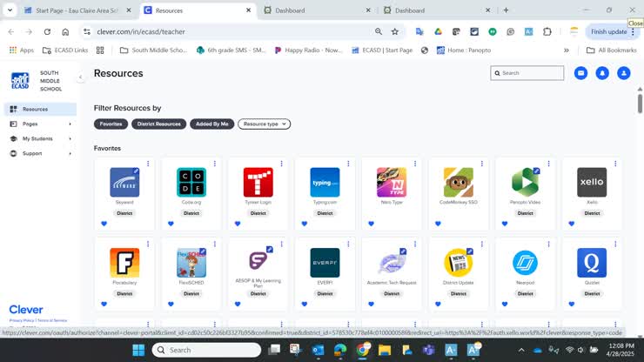Open the District Update app icon
This screenshot has width=644, height=362.
coord(459,263)
